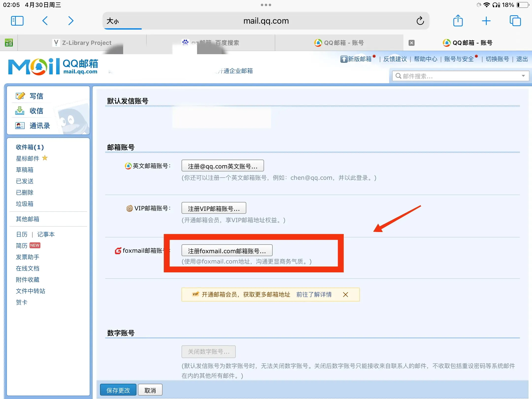Click 开通企业邮箱 link
The image size is (532, 399).
235,71
